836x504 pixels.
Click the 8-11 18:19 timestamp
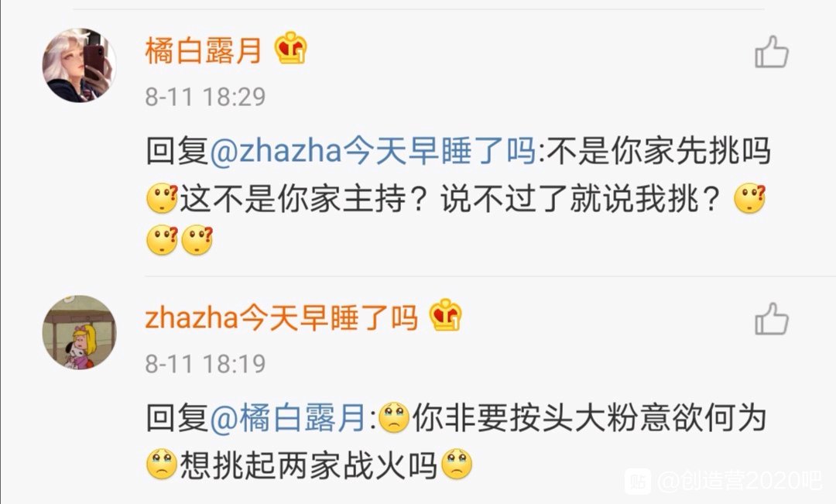coord(205,365)
